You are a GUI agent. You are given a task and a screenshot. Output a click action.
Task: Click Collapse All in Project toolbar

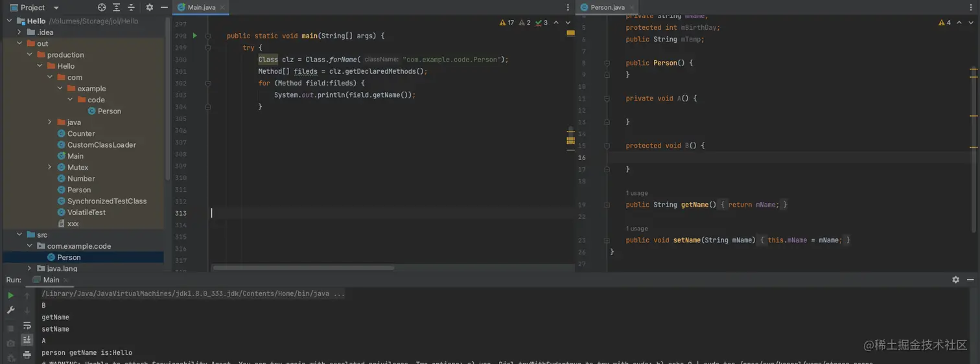[x=132, y=8]
